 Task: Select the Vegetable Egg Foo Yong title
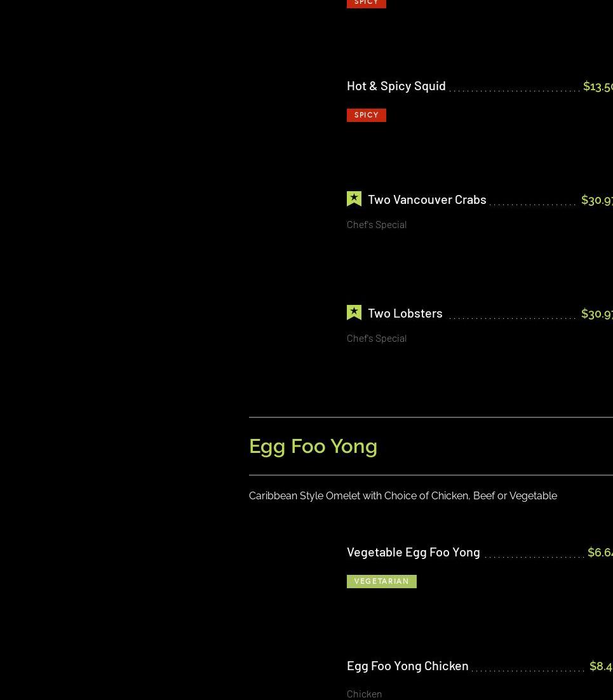413,552
